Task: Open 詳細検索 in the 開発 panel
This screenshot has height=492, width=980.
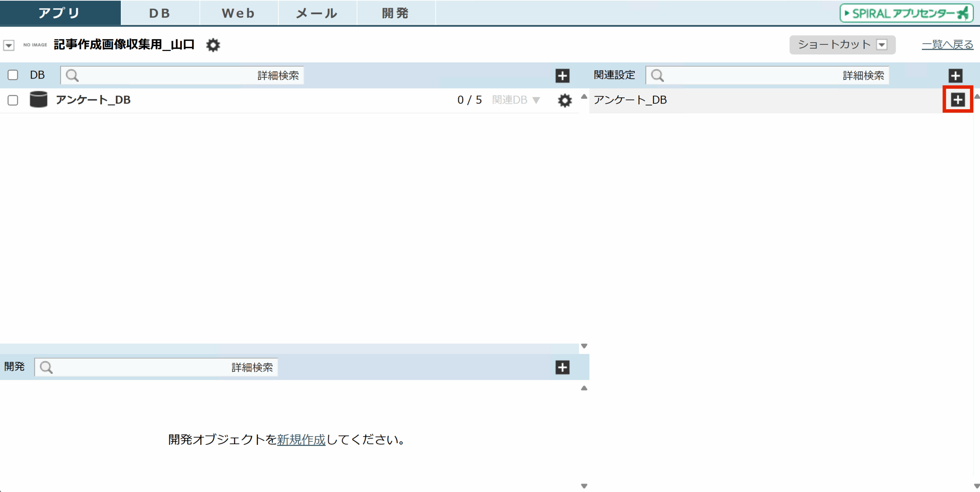Action: tap(252, 367)
